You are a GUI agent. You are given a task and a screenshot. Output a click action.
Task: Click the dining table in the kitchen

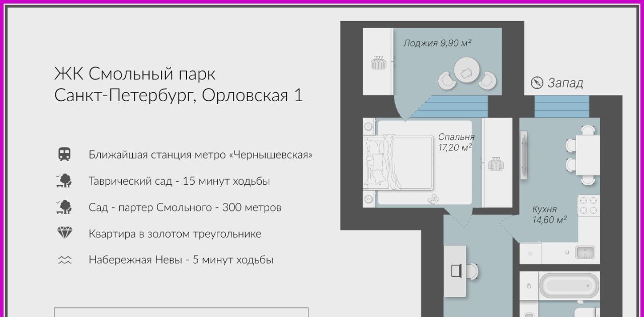tap(587, 155)
